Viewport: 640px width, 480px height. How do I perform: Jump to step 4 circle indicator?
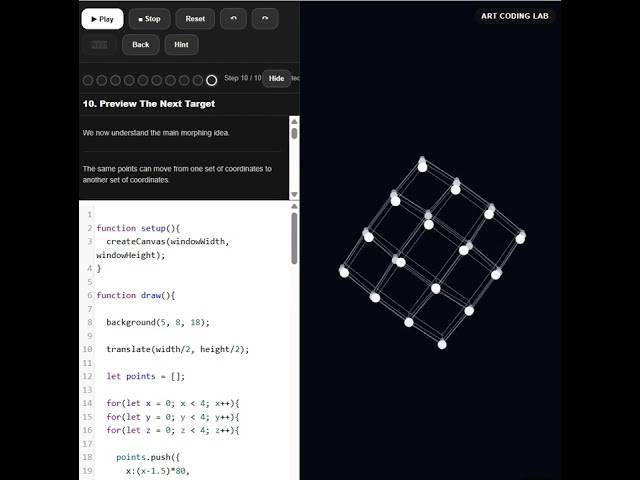click(x=129, y=80)
